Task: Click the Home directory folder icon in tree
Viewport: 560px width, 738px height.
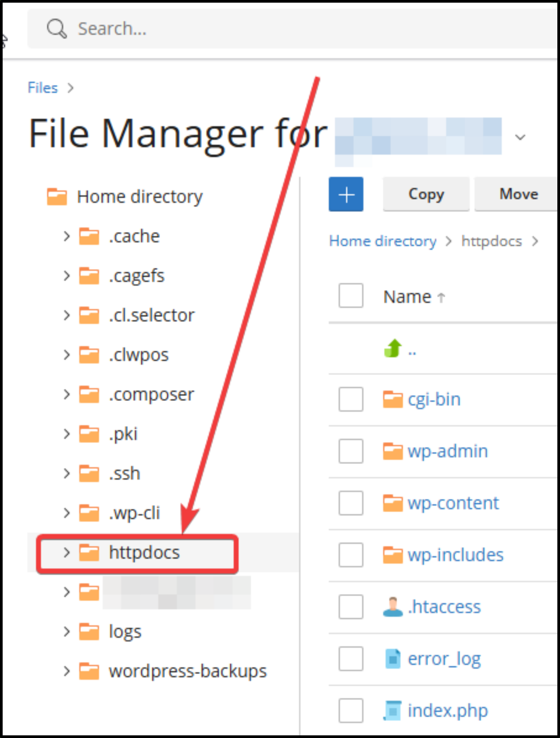Action: pyautogui.click(x=57, y=197)
